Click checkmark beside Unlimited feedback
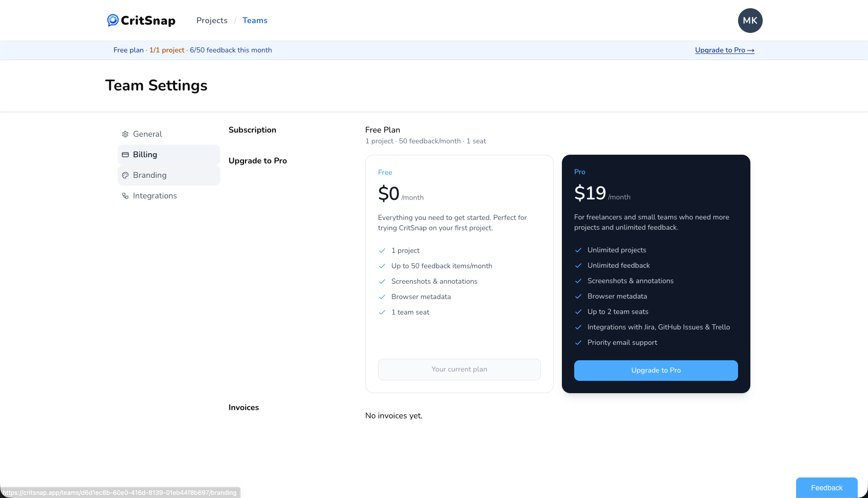Image resolution: width=868 pixels, height=498 pixels. click(x=578, y=266)
